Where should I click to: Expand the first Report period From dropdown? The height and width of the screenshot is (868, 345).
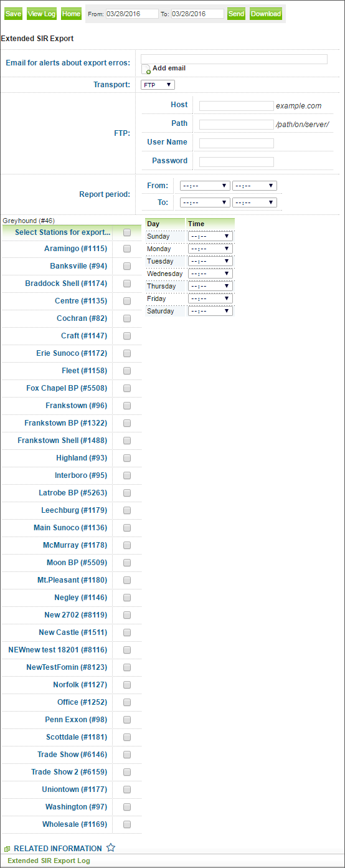205,186
